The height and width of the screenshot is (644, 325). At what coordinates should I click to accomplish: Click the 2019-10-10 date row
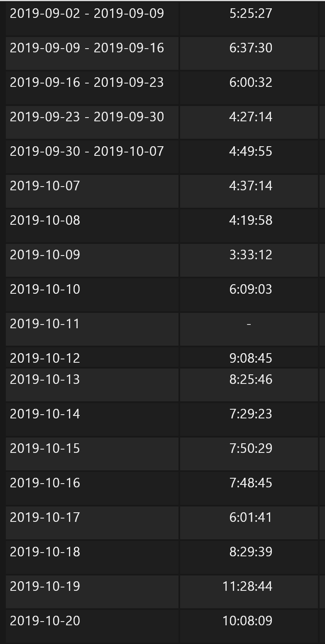[45, 289]
